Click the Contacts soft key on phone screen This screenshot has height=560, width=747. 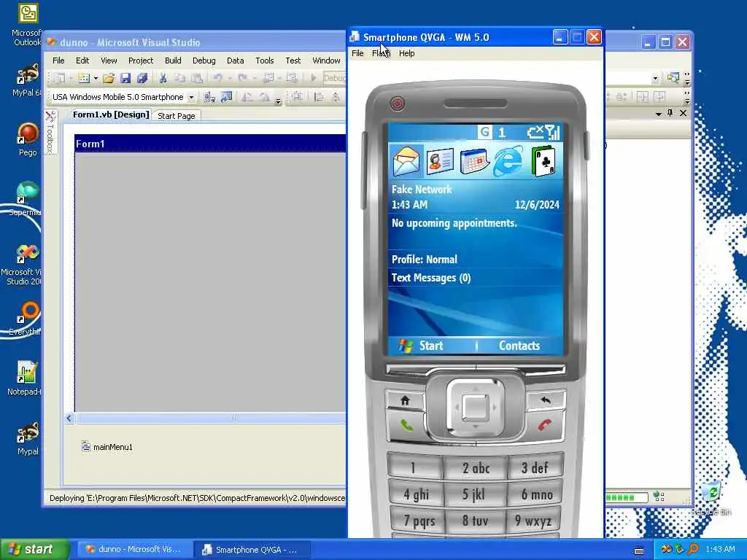(x=519, y=346)
